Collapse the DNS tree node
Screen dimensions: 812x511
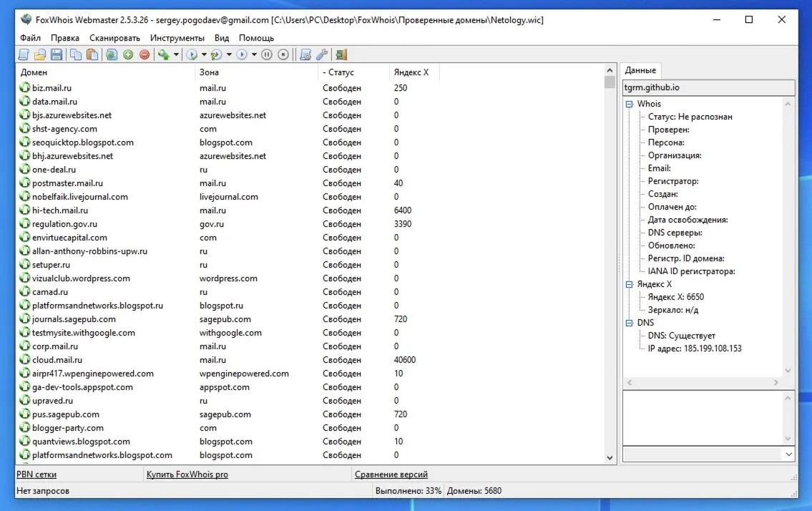coord(630,323)
